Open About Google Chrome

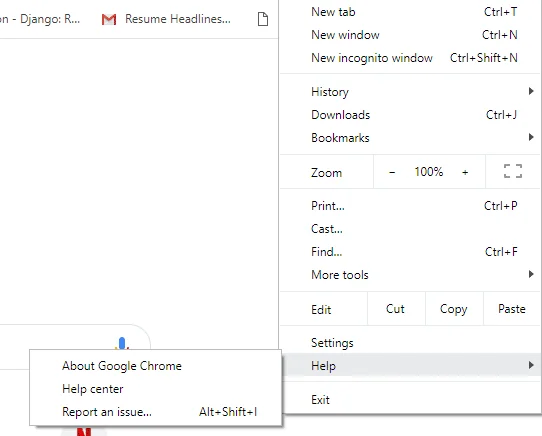(122, 366)
